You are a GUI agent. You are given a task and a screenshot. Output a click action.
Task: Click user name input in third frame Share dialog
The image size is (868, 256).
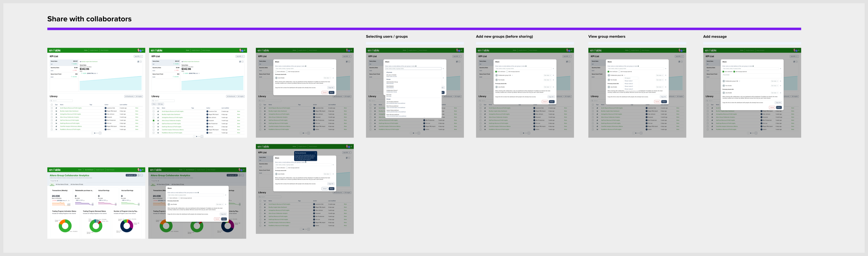click(x=303, y=69)
